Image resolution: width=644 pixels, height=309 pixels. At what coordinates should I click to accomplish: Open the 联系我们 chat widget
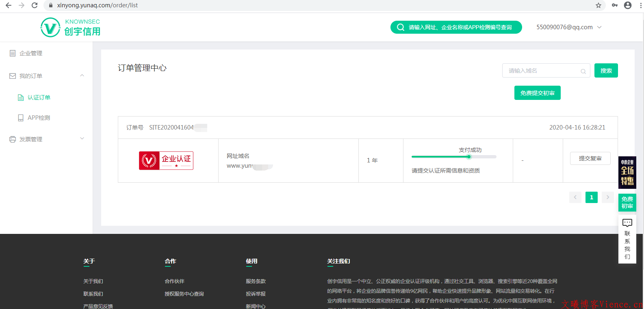[x=627, y=240]
